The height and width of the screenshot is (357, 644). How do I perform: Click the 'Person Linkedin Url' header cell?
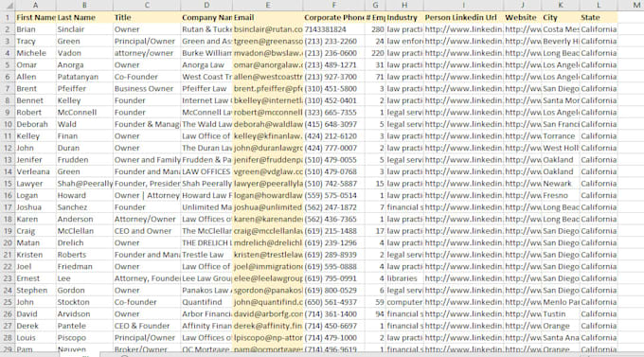[464, 18]
